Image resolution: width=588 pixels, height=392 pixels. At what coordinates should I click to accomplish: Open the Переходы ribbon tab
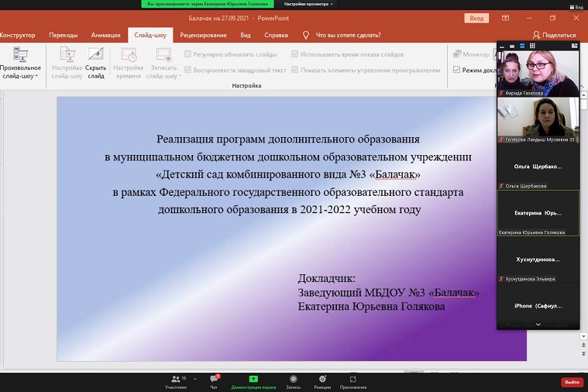pyautogui.click(x=63, y=35)
